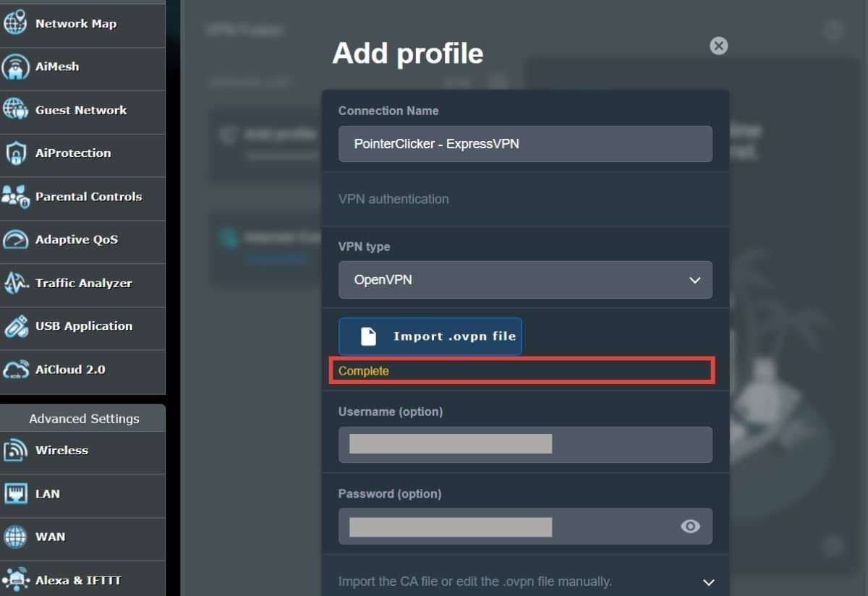The image size is (868, 596).
Task: Open the Network Map menu item
Action: 82,24
